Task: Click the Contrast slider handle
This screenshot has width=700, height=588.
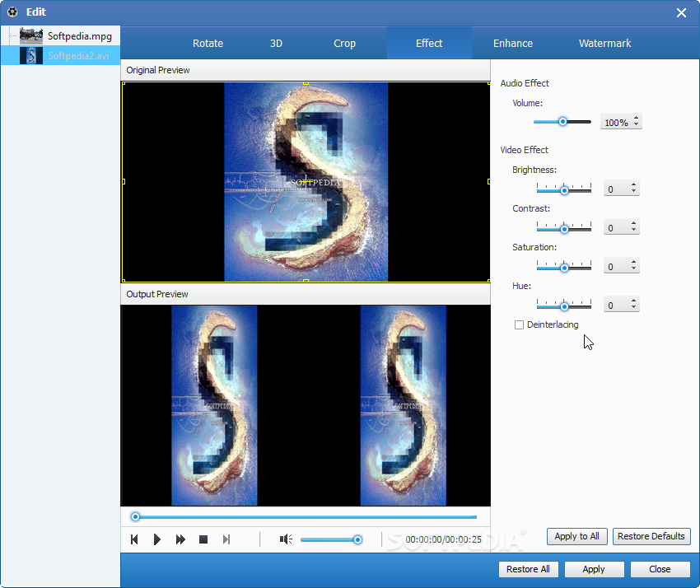Action: pyautogui.click(x=564, y=229)
